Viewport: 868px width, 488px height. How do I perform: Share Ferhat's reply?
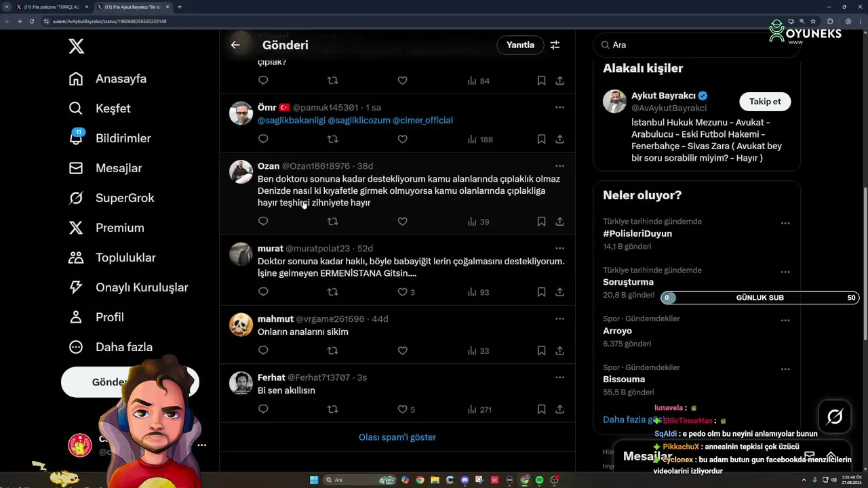559,409
